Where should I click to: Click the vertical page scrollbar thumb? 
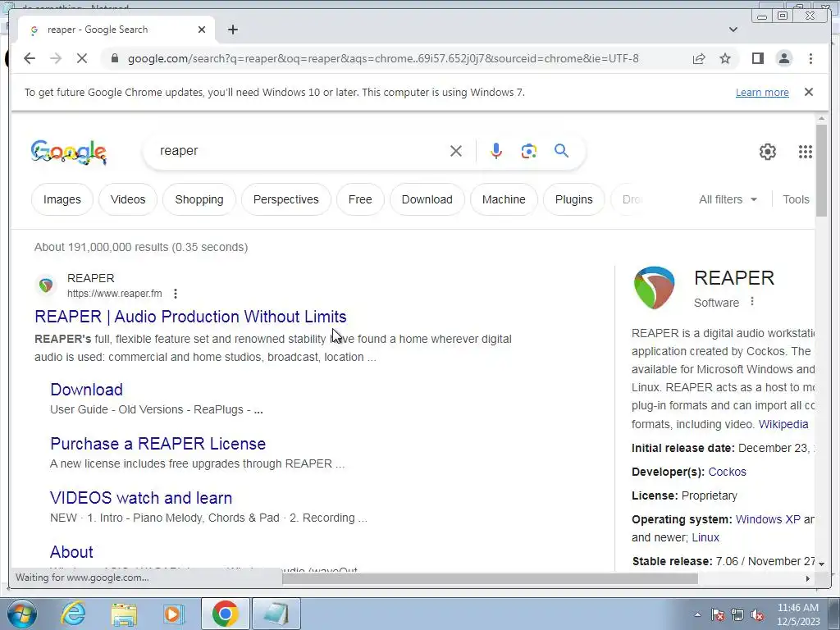pos(821,171)
